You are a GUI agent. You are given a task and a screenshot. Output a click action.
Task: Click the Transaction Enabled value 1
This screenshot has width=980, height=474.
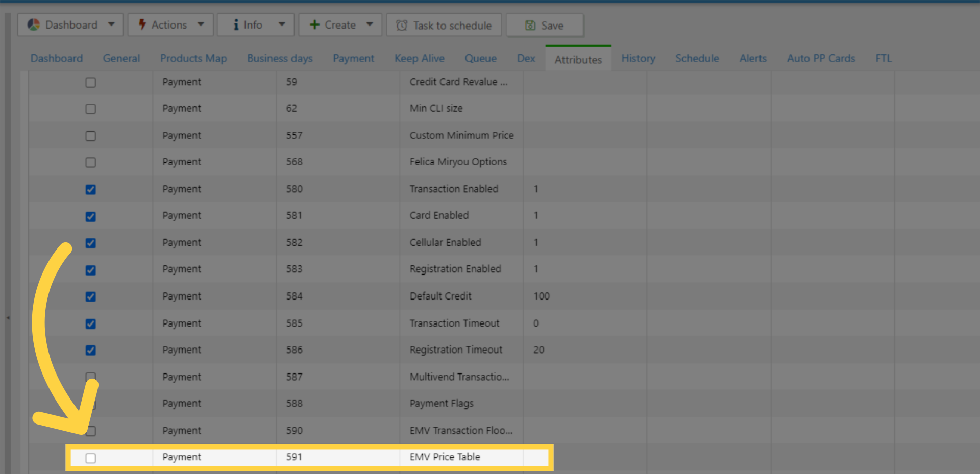pos(536,189)
